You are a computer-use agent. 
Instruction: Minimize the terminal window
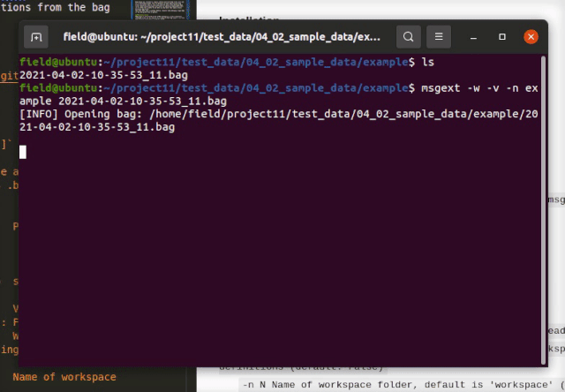coord(473,37)
